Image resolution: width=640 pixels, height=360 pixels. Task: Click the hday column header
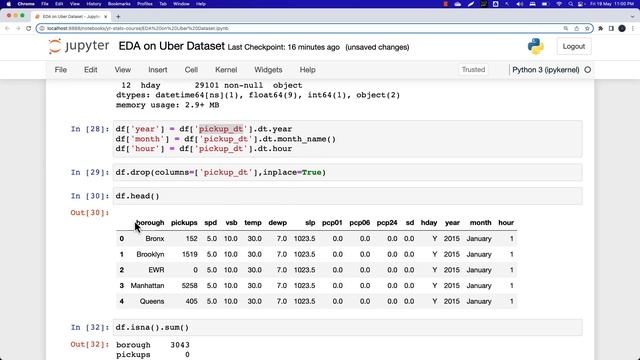[429, 223]
